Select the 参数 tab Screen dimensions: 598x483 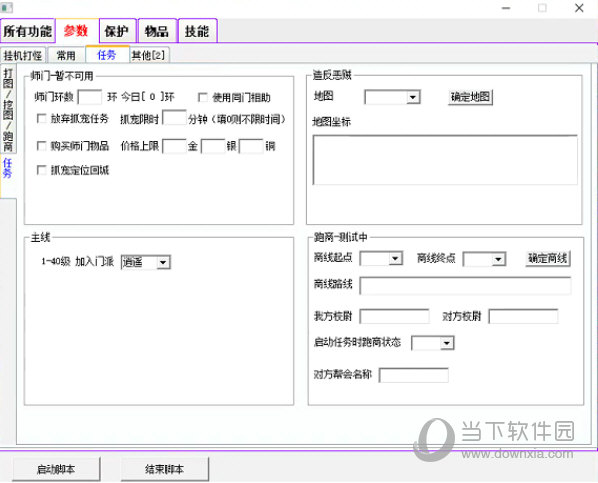coord(76,31)
